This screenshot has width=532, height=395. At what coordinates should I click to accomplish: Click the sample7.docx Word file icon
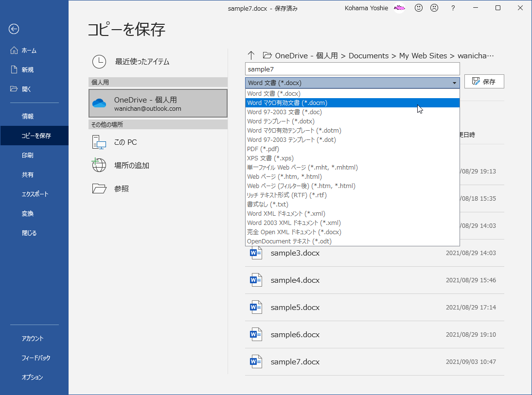point(256,362)
